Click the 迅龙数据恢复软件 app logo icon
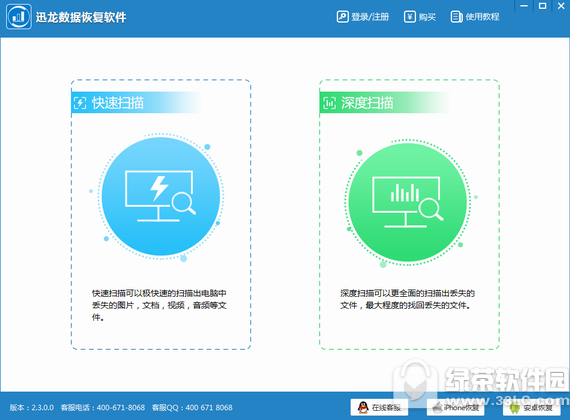This screenshot has height=420, width=570. [x=19, y=17]
